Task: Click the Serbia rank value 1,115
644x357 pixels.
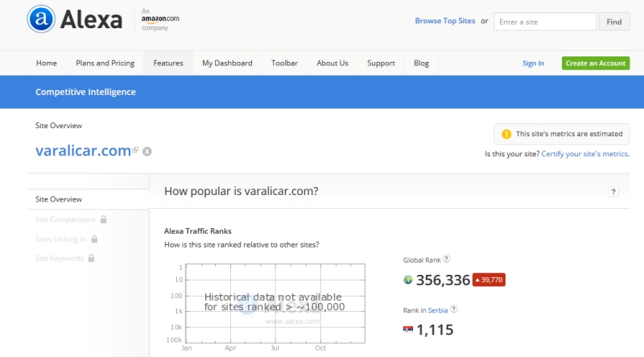Action: (435, 330)
